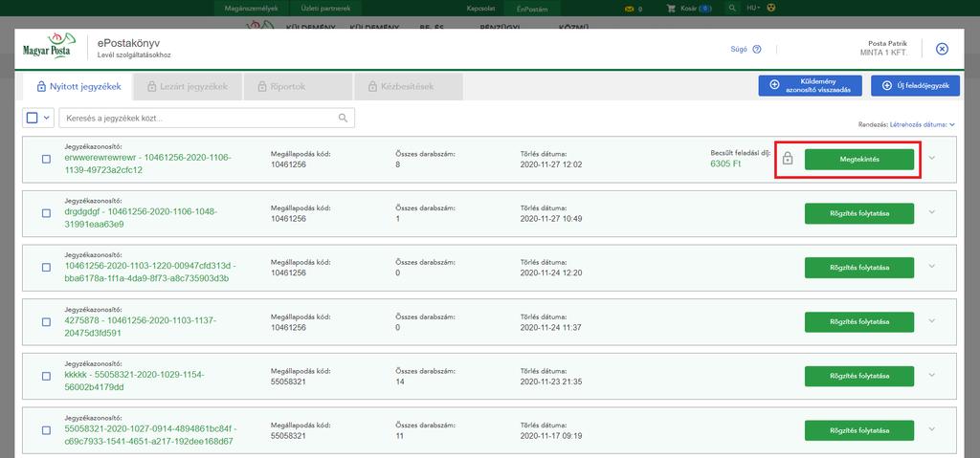Focus the Keresés a jegyzékek közt search field

(x=207, y=118)
